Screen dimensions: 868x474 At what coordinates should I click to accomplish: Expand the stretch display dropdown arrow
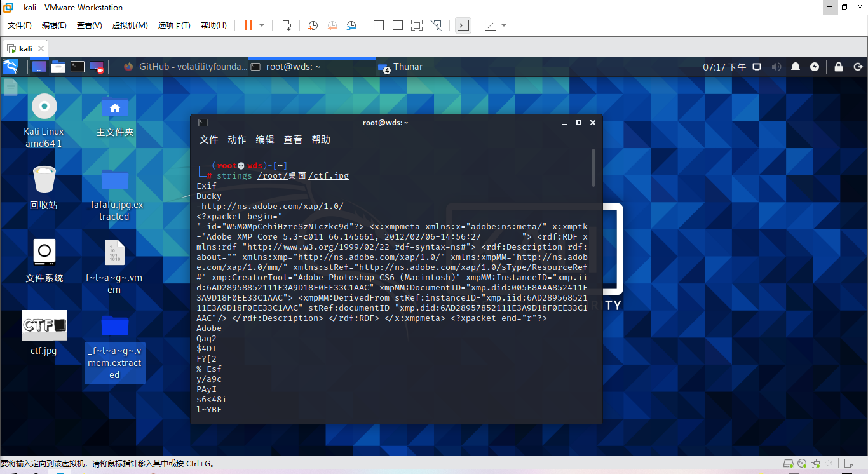[x=504, y=25]
